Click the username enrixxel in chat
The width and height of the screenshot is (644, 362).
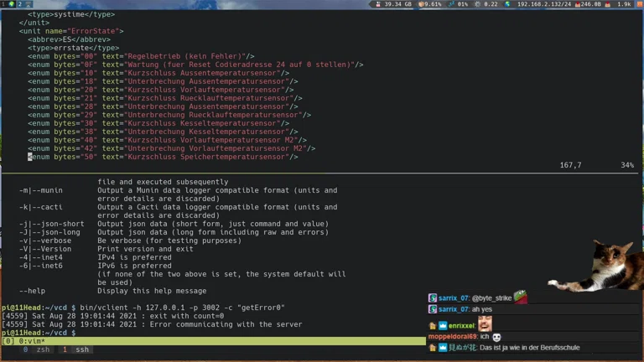pos(461,325)
